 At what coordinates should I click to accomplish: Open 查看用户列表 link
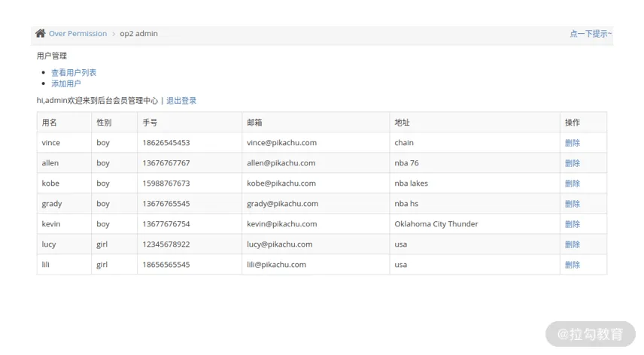coord(74,73)
